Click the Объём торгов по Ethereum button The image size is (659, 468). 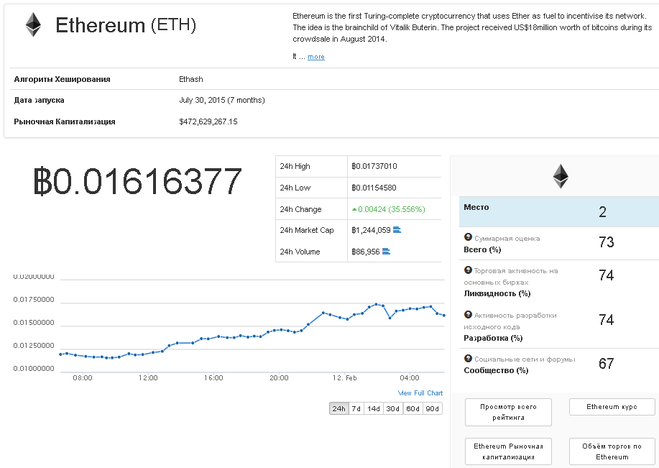pyautogui.click(x=611, y=451)
